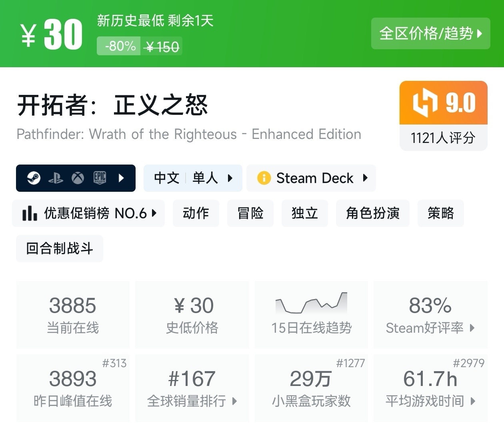Click the Steam platform icon

34,178
